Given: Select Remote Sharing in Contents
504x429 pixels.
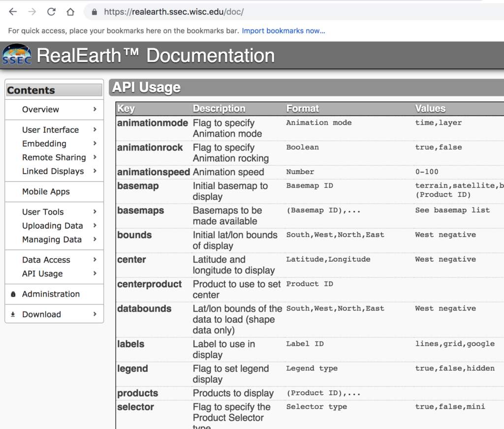Looking at the screenshot, I should 54,157.
